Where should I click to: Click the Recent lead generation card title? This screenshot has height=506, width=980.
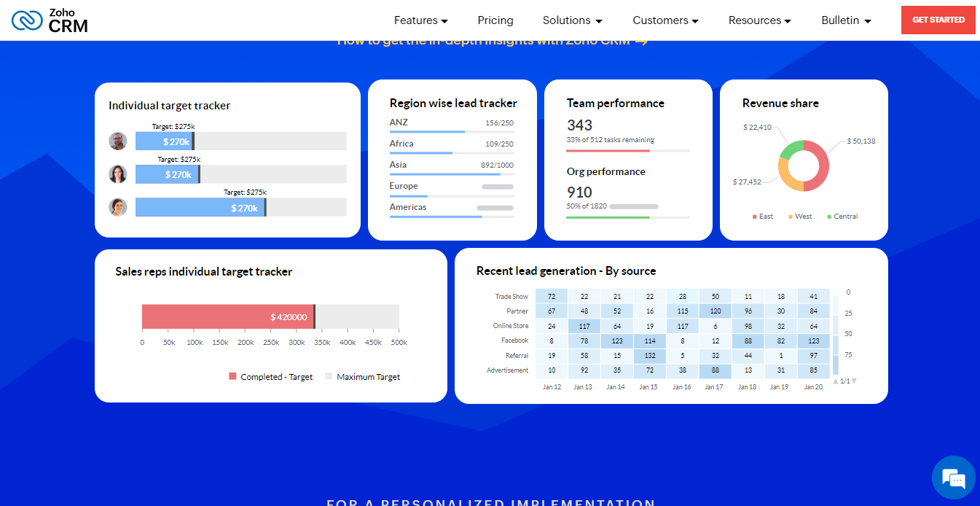(566, 271)
